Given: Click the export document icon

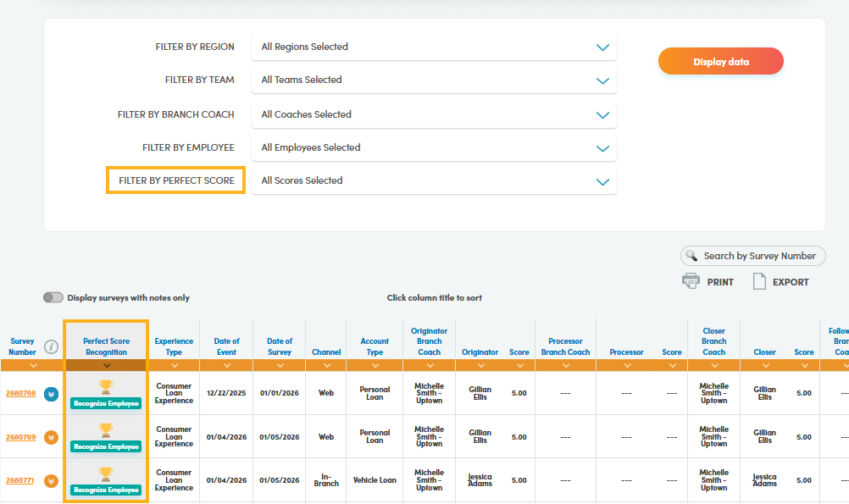Looking at the screenshot, I should point(759,281).
